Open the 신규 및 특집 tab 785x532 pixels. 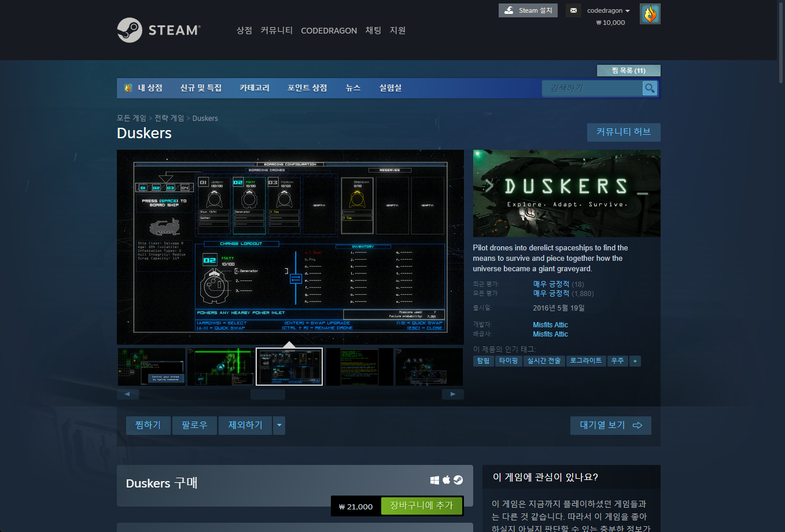click(201, 88)
